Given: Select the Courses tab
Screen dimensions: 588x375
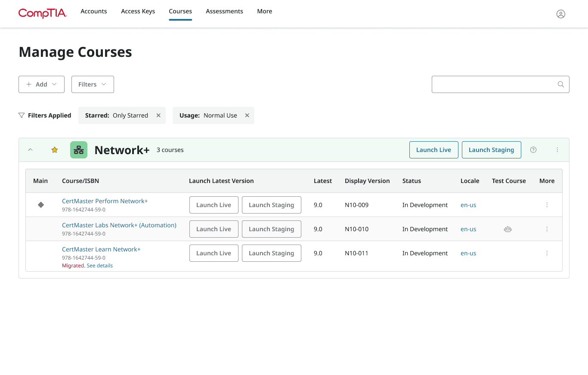Looking at the screenshot, I should (180, 11).
